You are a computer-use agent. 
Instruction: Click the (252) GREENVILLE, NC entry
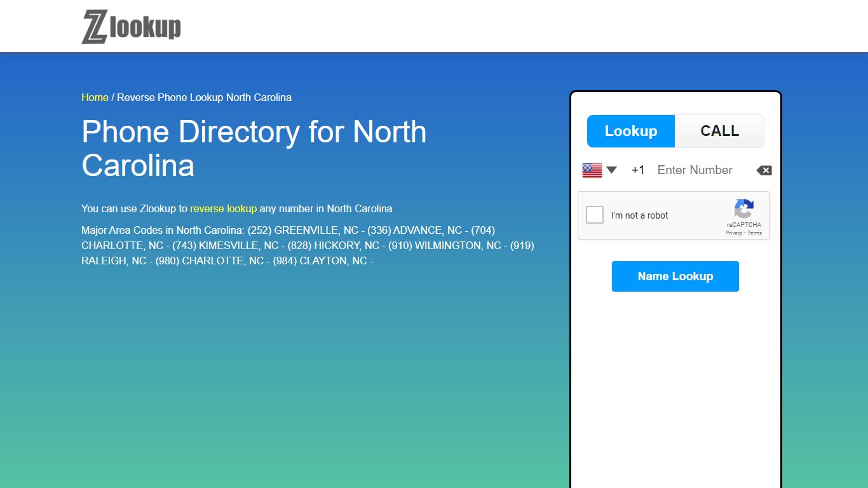[x=303, y=230]
